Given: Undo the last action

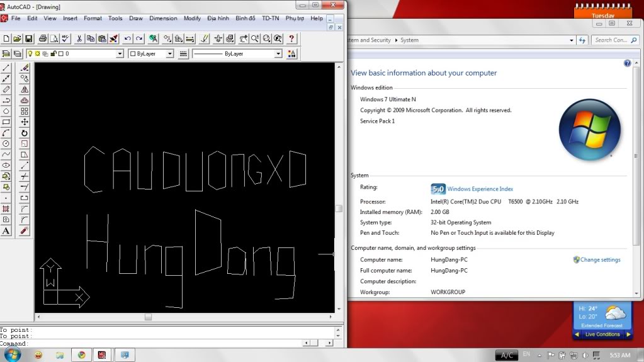Looking at the screenshot, I should tap(128, 38).
